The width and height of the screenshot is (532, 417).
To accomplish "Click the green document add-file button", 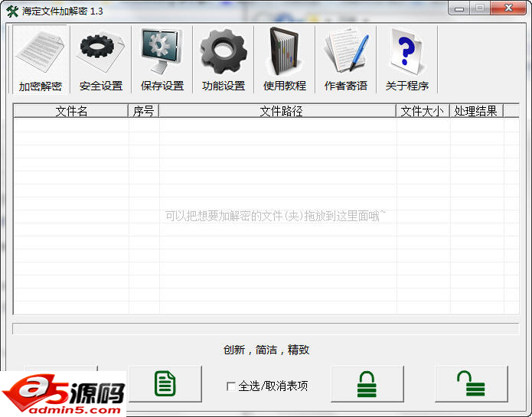I will tap(165, 384).
